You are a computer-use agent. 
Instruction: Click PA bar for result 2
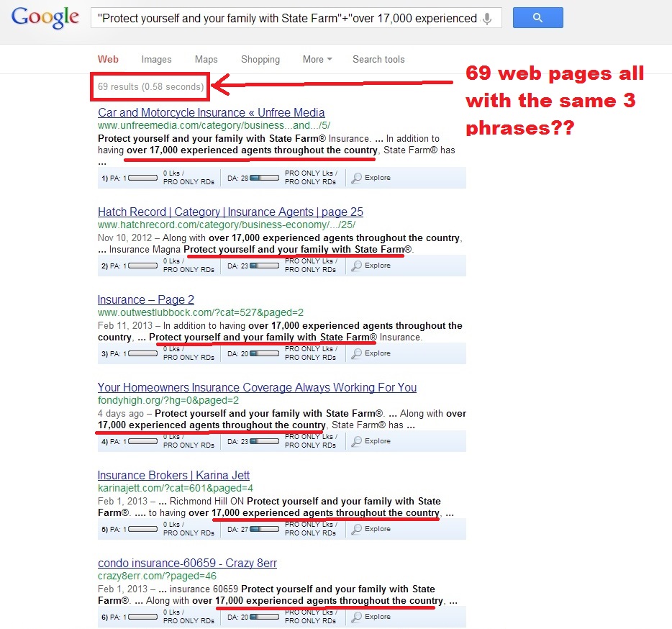(142, 266)
